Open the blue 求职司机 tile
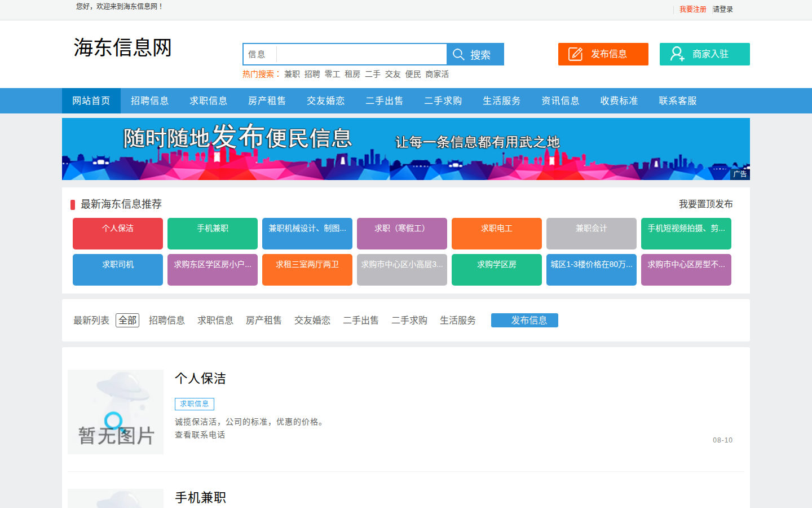Viewport: 812px width, 508px height. (118, 270)
